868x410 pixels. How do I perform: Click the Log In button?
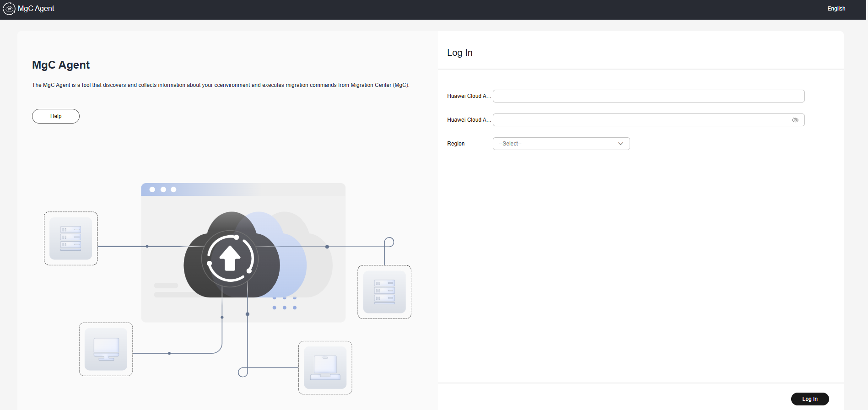[x=810, y=399]
